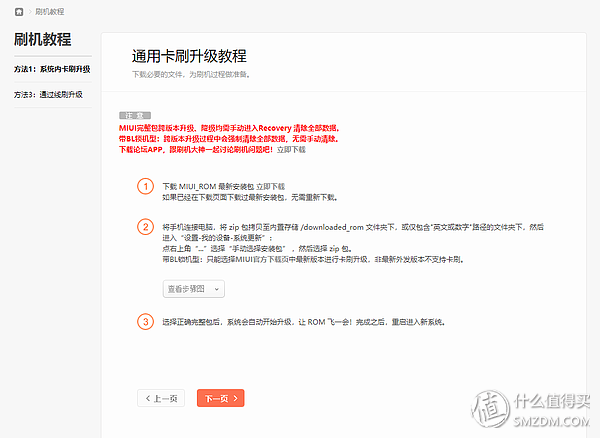600x438 pixels.
Task: Open the 刷机教程 breadcrumb link
Action: coord(50,12)
